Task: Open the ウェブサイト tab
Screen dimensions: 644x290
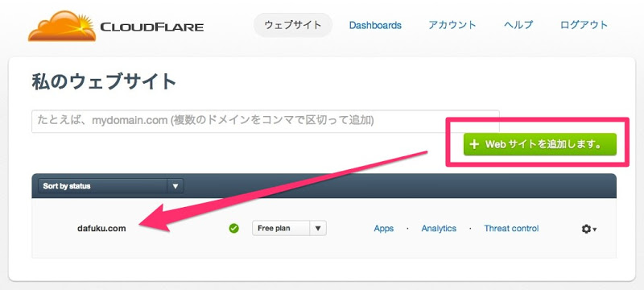Action: point(293,25)
